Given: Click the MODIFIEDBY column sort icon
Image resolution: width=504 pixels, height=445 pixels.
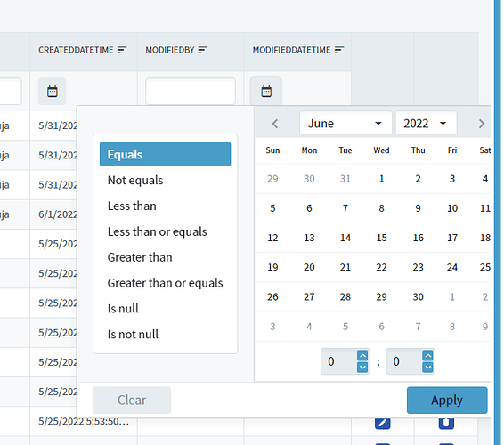Looking at the screenshot, I should pos(203,50).
